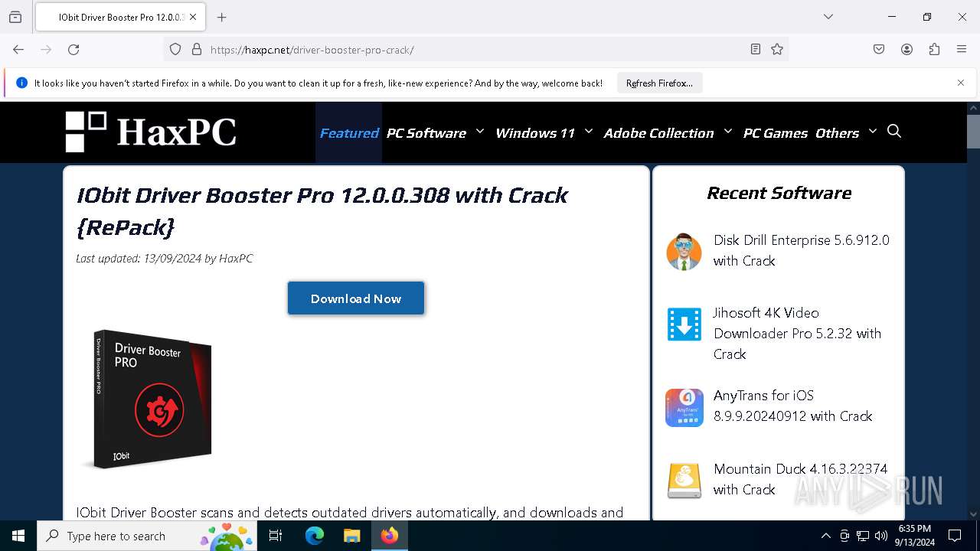Screen dimensions: 980x551
Task: Click the notification info icon
Action: pyautogui.click(x=21, y=83)
